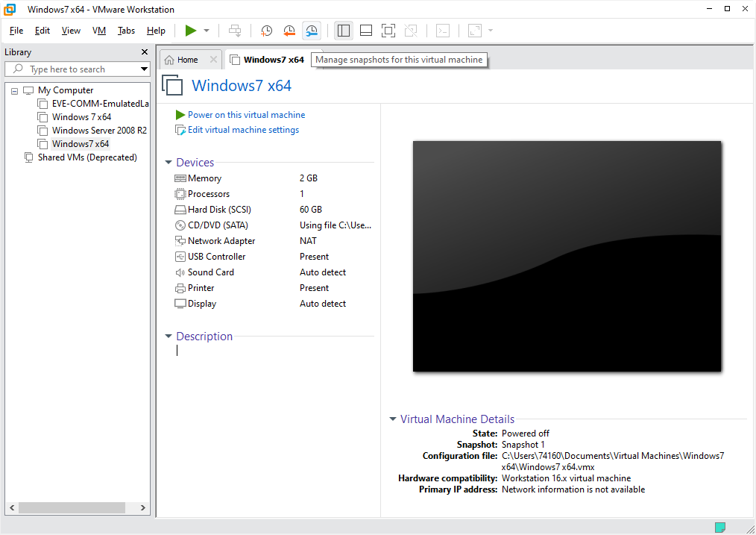Click the Unity mode toolbar icon

(x=411, y=31)
